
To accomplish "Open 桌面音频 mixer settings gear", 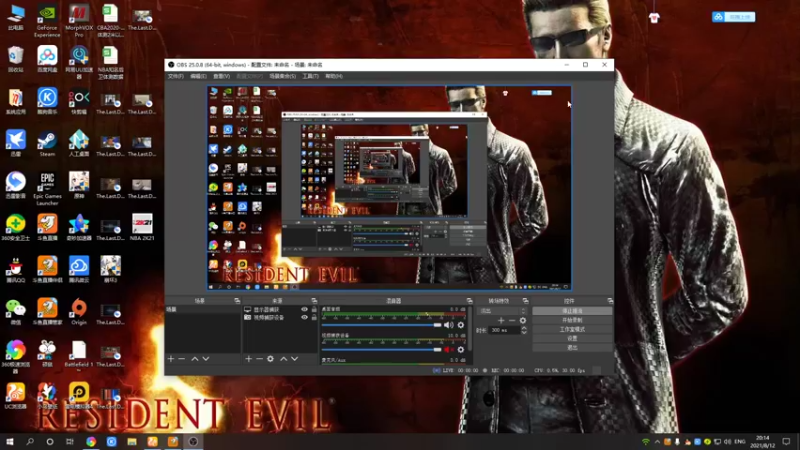I will (461, 325).
